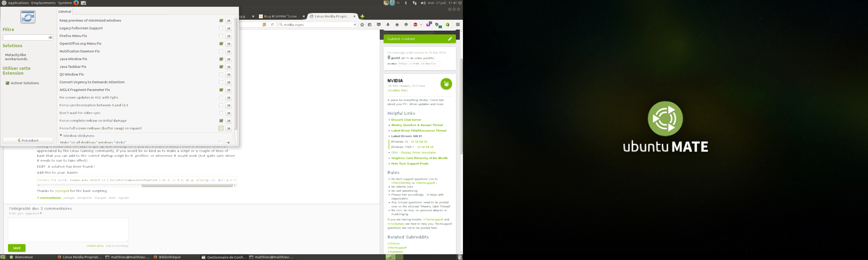Clear the Filtre search field

50,38
